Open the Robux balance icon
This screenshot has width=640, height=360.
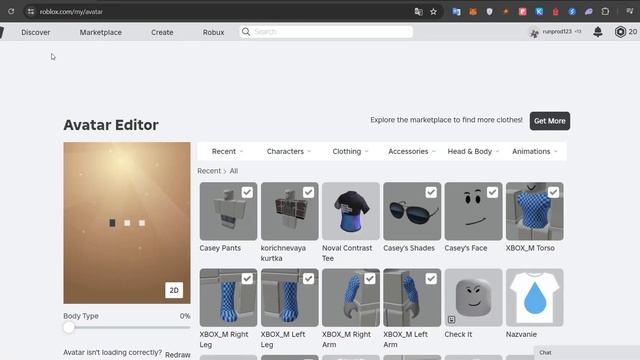pos(620,32)
